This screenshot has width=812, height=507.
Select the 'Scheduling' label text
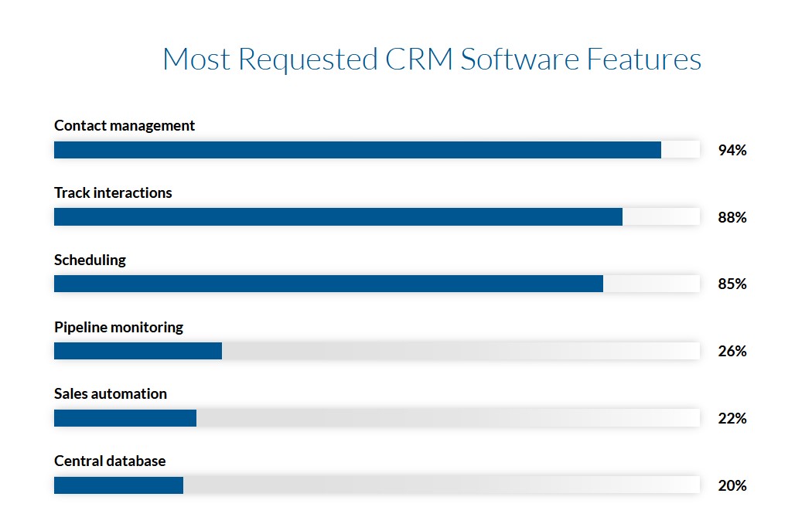click(x=90, y=260)
